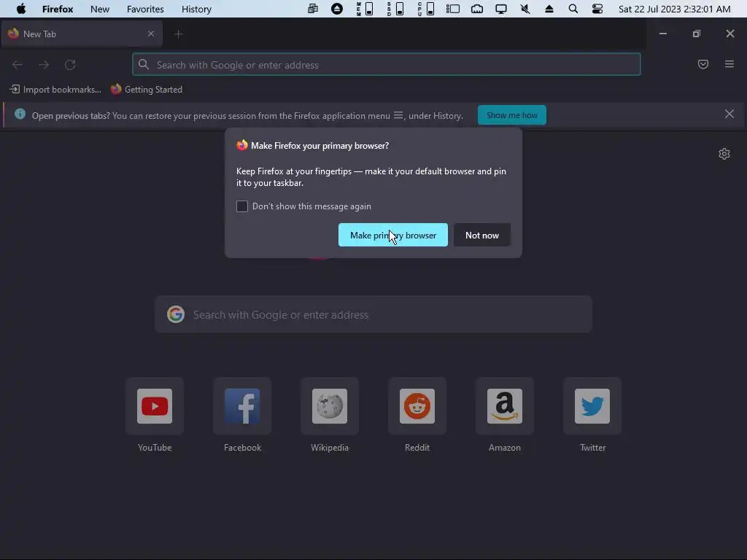Image resolution: width=747 pixels, height=560 pixels.
Task: Open new tab personalize gear icon
Action: (724, 154)
